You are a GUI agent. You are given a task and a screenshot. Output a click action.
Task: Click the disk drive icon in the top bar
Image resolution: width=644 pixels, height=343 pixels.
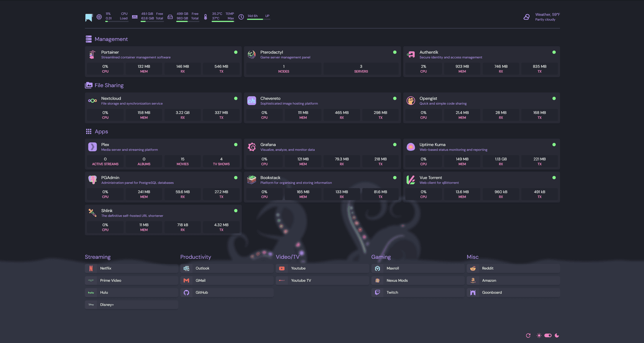170,17
